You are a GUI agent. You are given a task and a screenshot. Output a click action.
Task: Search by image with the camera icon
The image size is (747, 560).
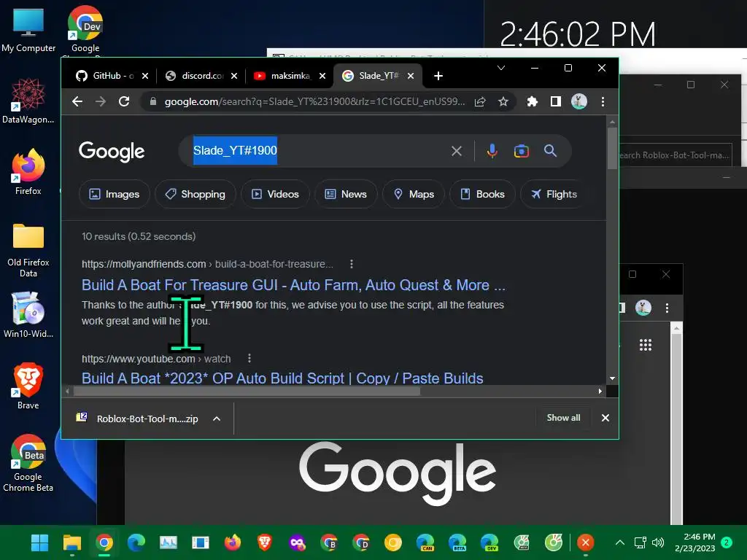521,151
